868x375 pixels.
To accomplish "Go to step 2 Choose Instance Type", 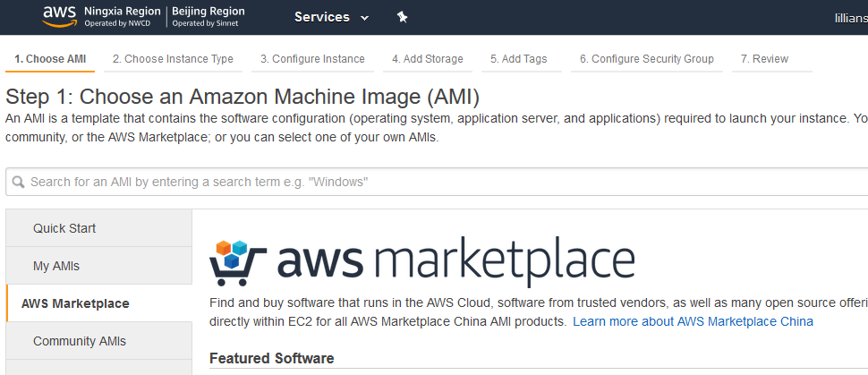I will 173,59.
